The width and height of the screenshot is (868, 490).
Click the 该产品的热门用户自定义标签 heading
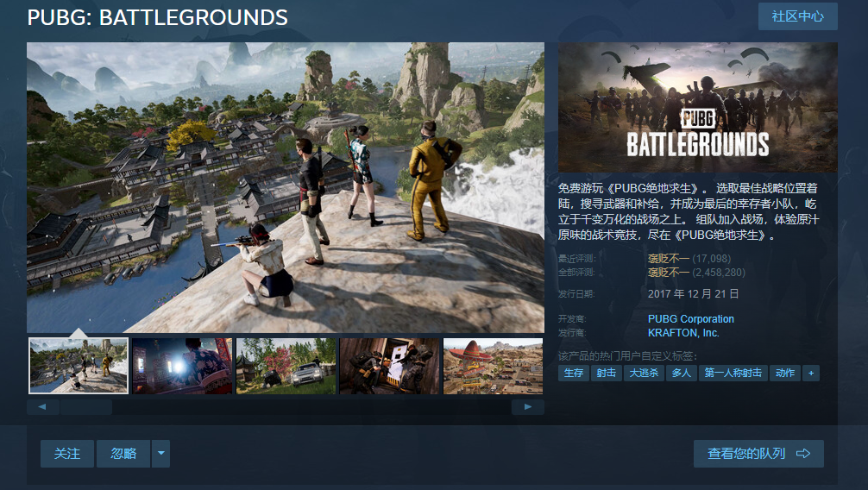628,356
